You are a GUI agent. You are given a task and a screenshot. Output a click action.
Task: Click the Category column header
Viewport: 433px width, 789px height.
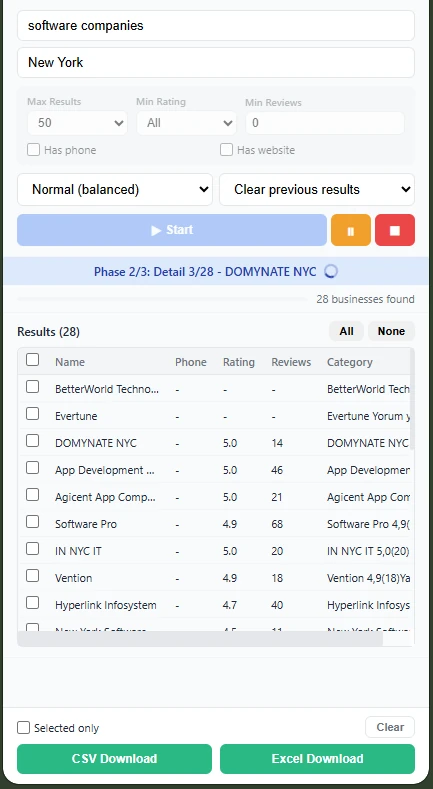coord(350,362)
